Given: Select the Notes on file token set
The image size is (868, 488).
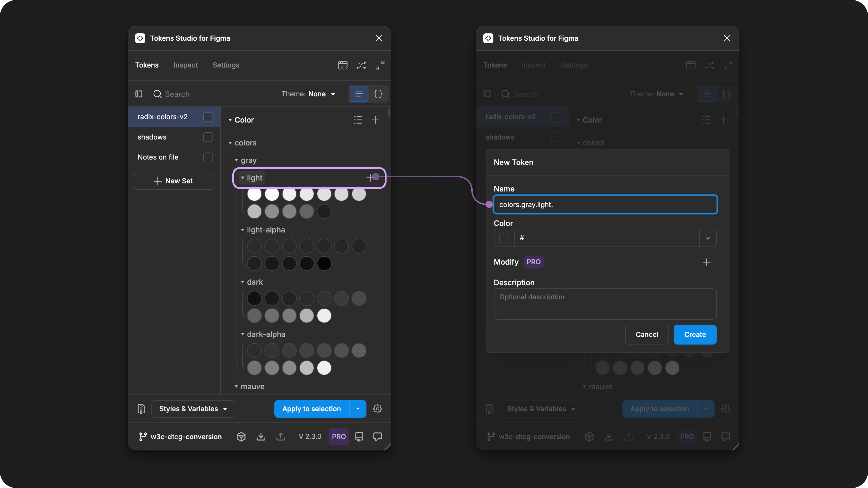Looking at the screenshot, I should coord(174,157).
